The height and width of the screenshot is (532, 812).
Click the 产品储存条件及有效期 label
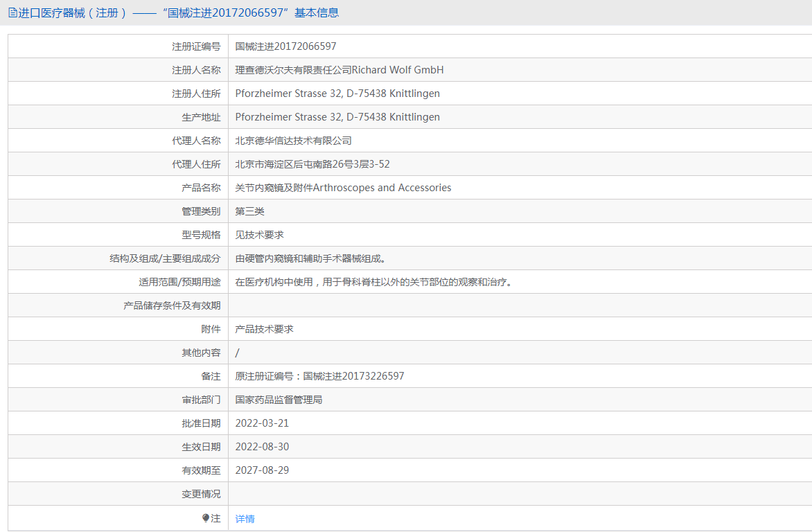point(172,305)
